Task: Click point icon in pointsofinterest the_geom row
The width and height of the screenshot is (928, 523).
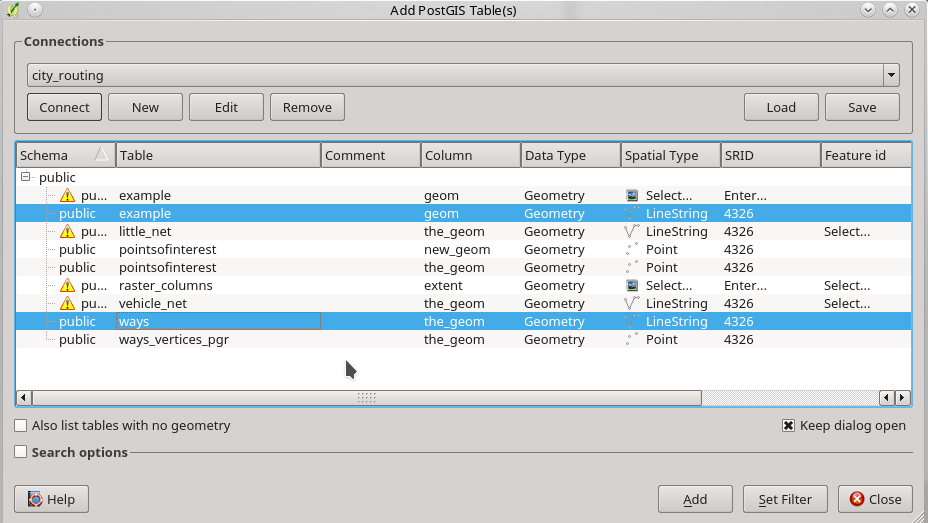Action: pos(632,267)
